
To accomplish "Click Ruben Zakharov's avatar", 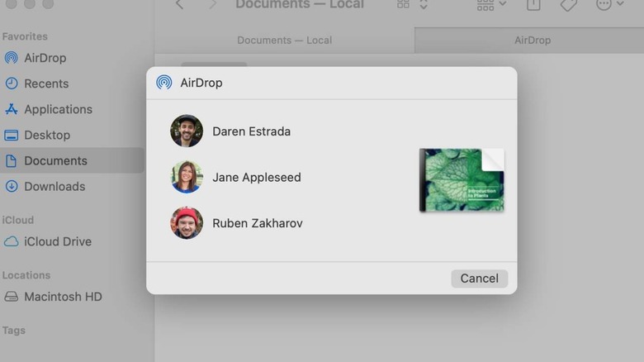I will pyautogui.click(x=187, y=223).
